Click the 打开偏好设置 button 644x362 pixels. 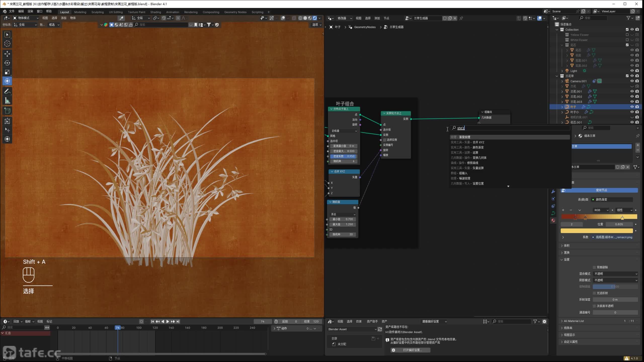pyautogui.click(x=410, y=350)
